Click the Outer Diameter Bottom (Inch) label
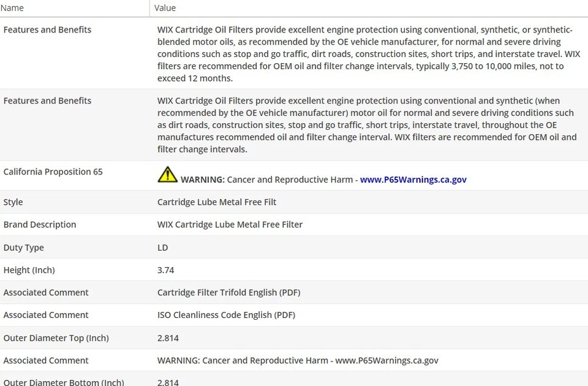Viewport: 588px width, 386px height. [64, 382]
